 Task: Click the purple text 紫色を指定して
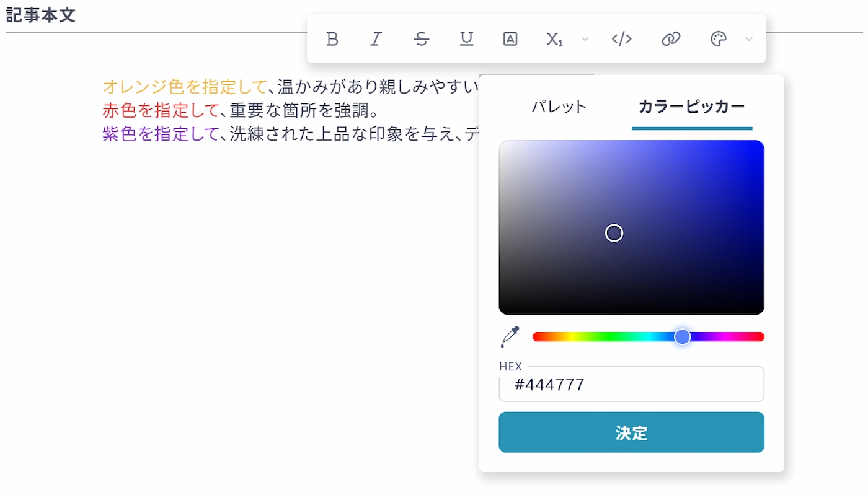(x=161, y=133)
